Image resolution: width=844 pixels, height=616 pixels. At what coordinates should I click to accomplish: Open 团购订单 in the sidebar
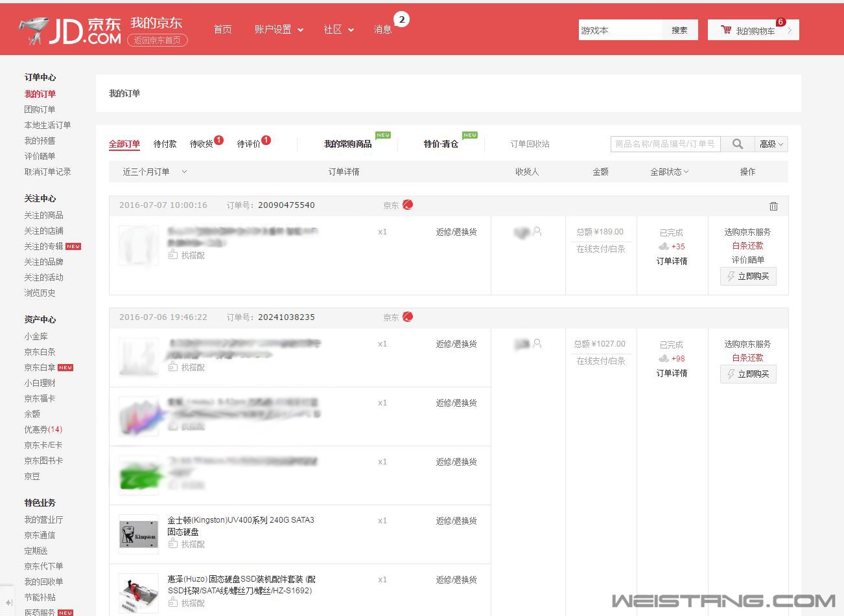tap(40, 109)
